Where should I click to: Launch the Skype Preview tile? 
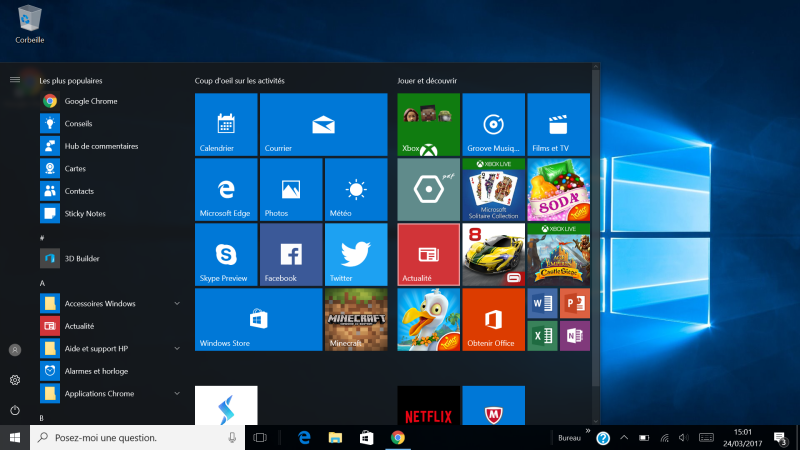[x=226, y=255]
